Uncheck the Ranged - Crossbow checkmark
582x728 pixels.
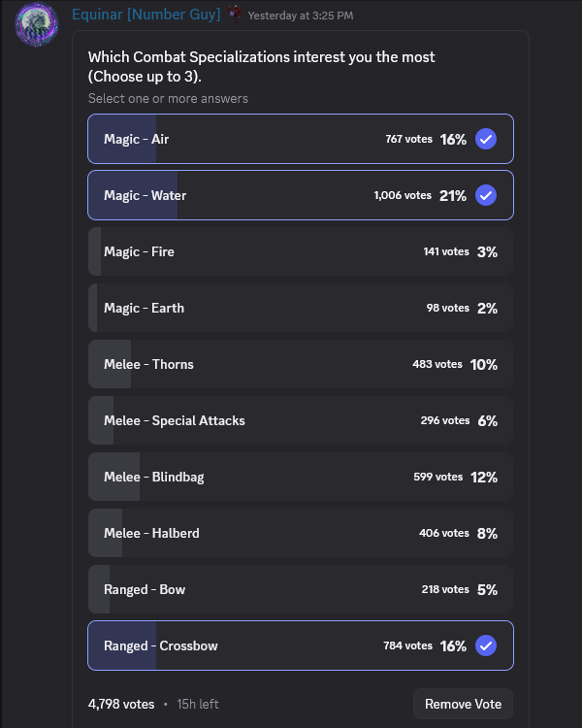(x=486, y=645)
